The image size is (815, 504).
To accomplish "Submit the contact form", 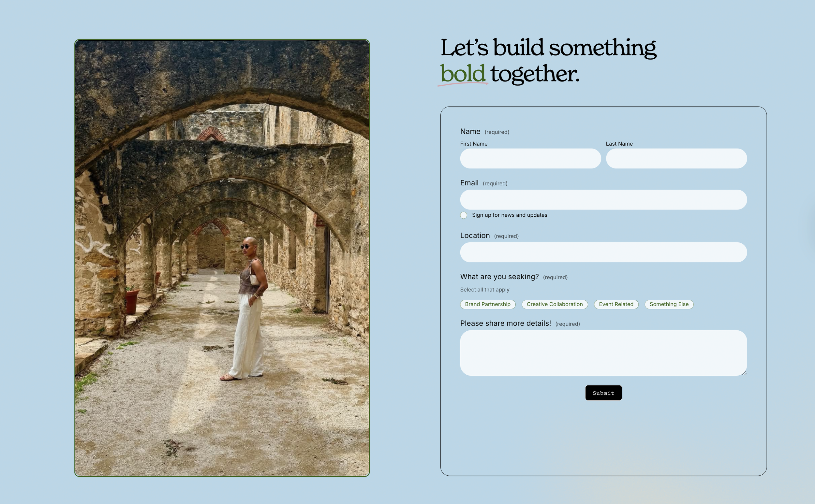I will (603, 393).
